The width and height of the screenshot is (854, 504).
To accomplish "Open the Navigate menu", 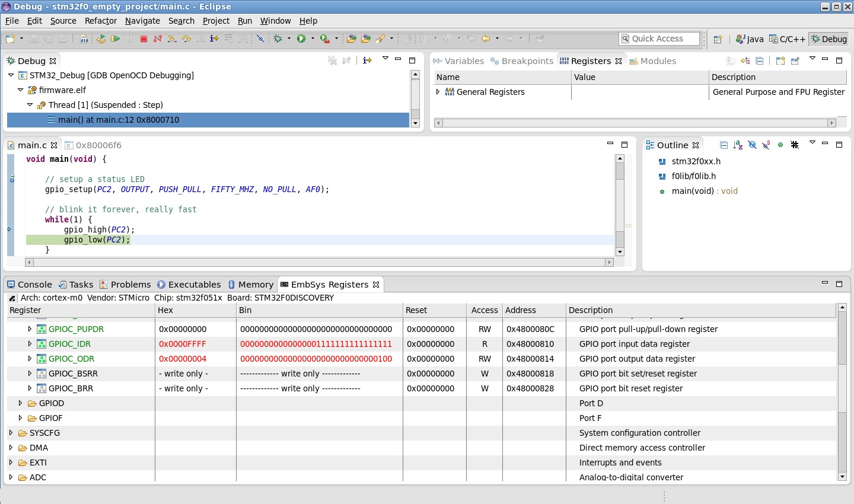I will point(142,21).
